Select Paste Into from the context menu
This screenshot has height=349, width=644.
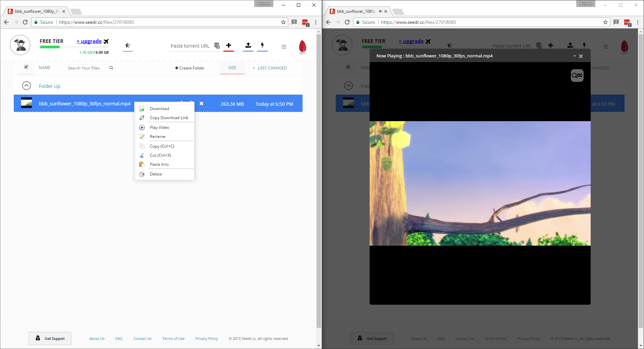[x=164, y=164]
